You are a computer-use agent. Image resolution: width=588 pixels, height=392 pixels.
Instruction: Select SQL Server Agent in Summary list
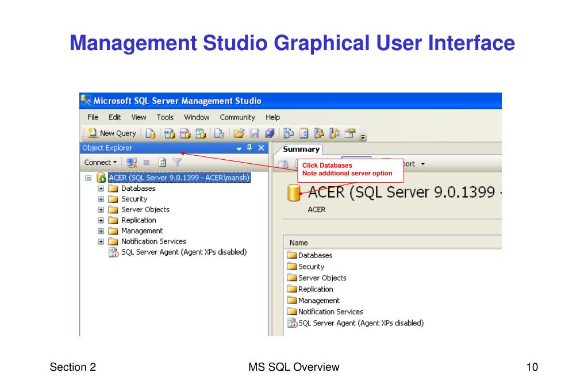click(355, 322)
